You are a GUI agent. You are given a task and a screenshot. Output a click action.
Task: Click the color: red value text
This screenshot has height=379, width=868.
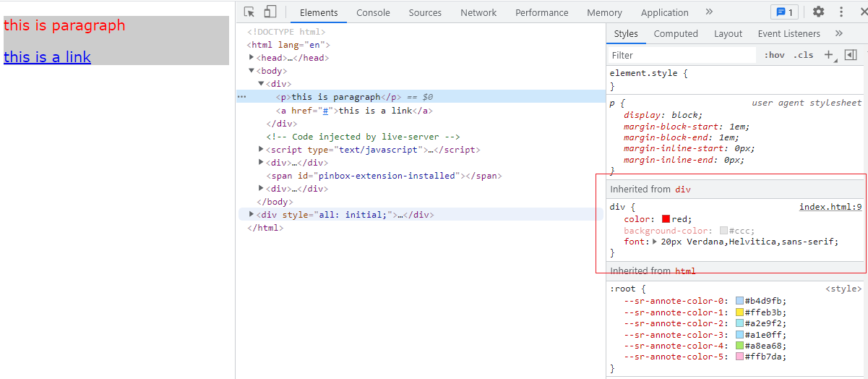pyautogui.click(x=682, y=219)
